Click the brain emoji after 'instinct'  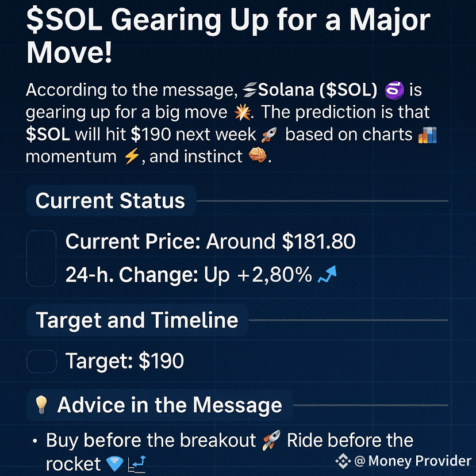click(x=258, y=155)
